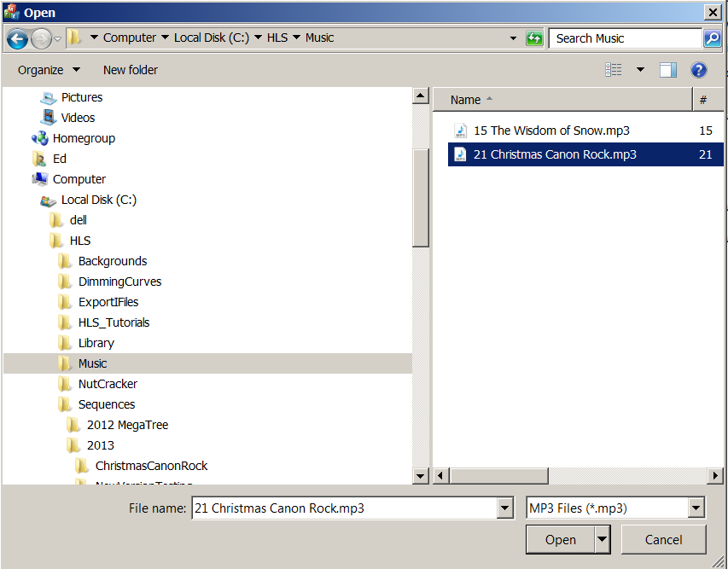Viewport: 728px width, 569px height.
Task: Click the Homegroup icon in tree
Action: coord(40,138)
